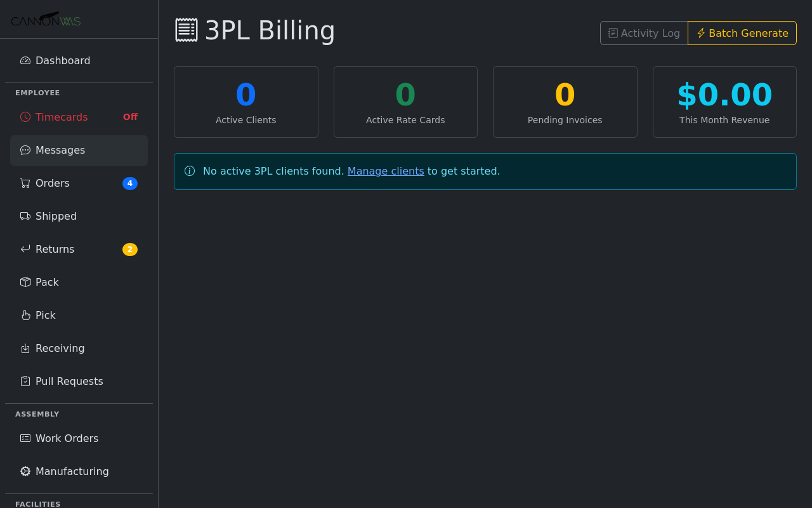Collapse the ASSEMBLY section header
812x508 pixels.
click(37, 414)
